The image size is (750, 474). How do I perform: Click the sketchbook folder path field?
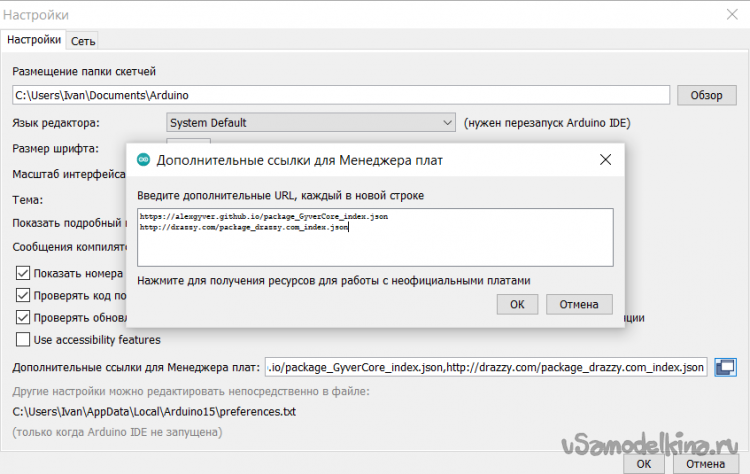point(340,95)
